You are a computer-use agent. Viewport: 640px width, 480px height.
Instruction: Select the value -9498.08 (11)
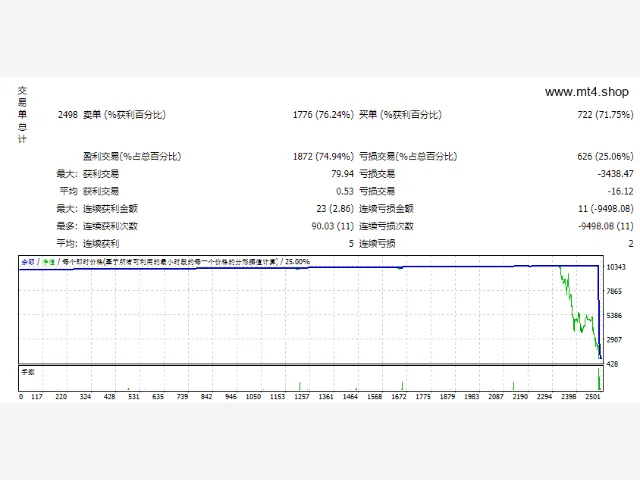606,226
